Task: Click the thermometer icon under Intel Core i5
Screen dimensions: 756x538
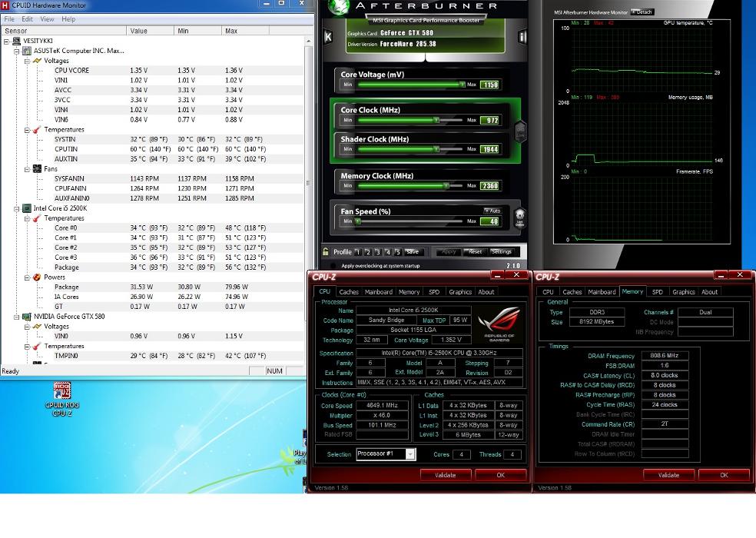Action: (37, 218)
